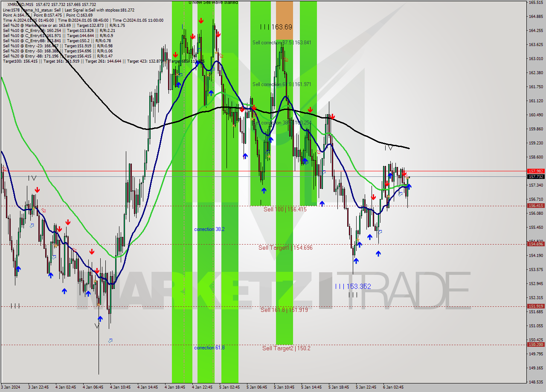This screenshot has width=546, height=392.
Task: Click the '3 Jan 22:45' time axis label
Action: [x=38, y=387]
